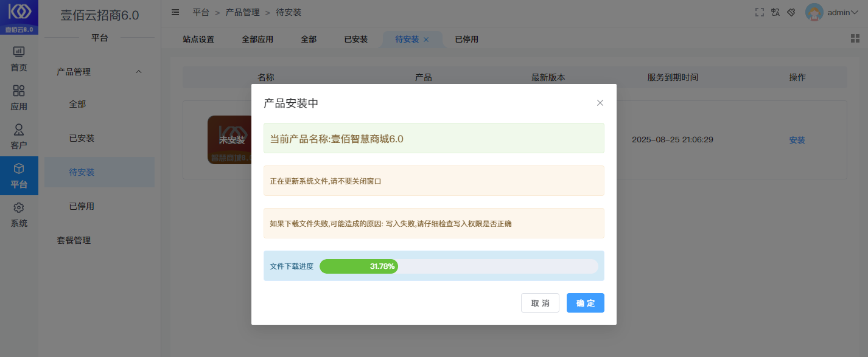Click 产品管理 in the breadcrumb
The height and width of the screenshot is (357, 868).
[243, 12]
